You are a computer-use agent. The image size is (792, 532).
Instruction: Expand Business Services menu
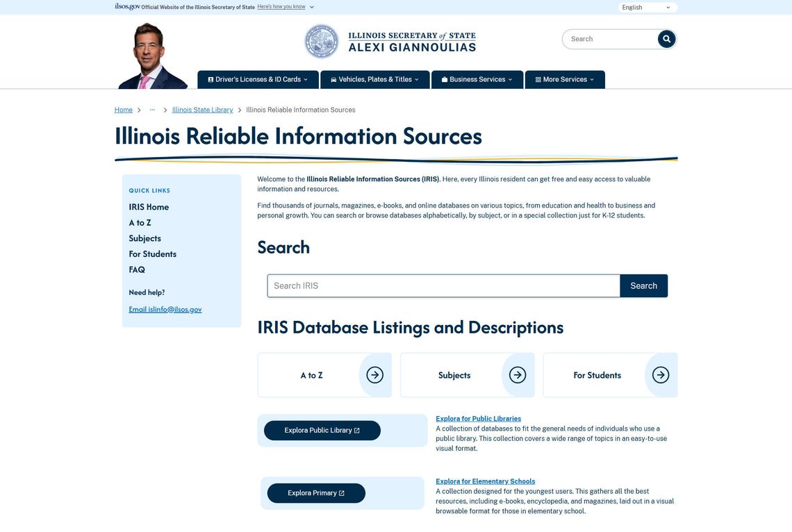477,80
